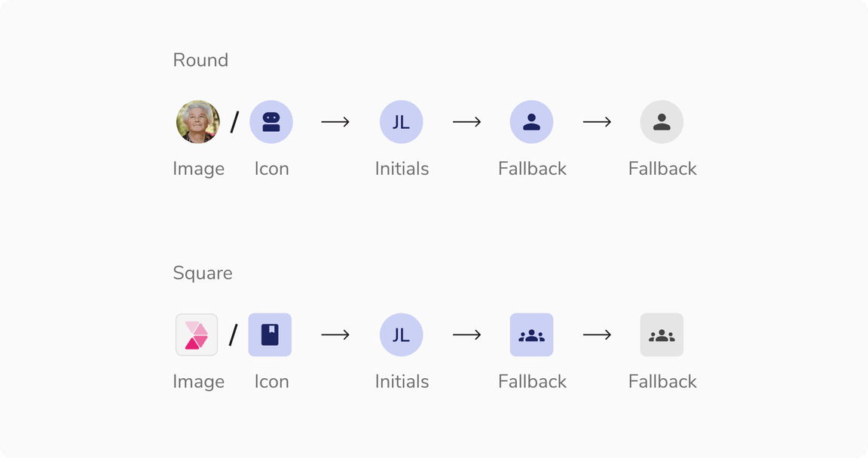The width and height of the screenshot is (868, 458).
Task: Click the arrow before the gray person avatar
Action: (597, 122)
